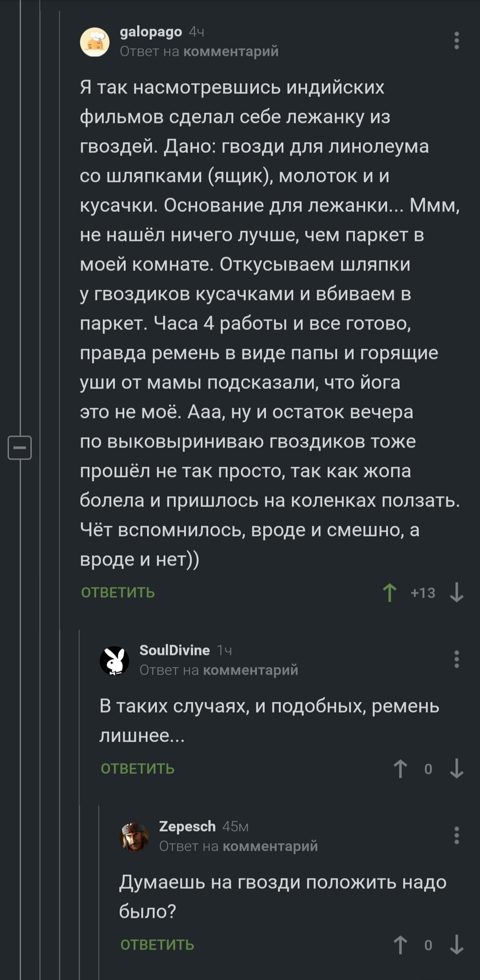
Task: Open three-dot menu on Zepesch's comment
Action: (456, 835)
